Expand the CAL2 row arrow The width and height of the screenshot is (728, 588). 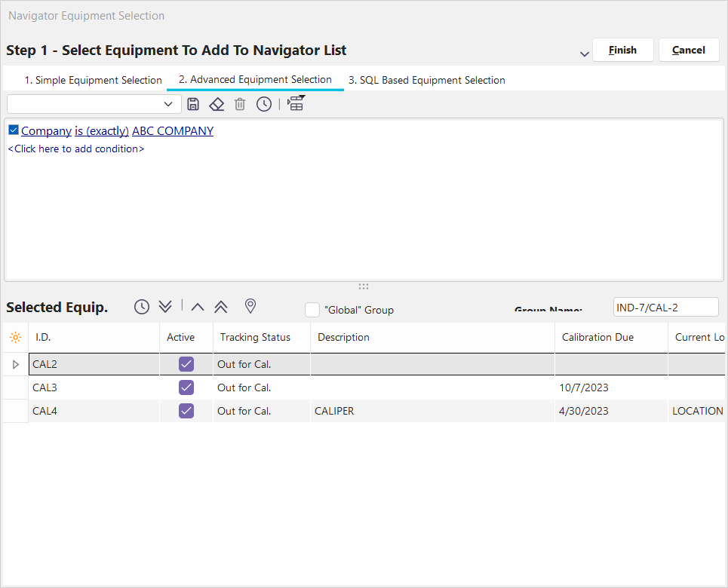tap(16, 365)
